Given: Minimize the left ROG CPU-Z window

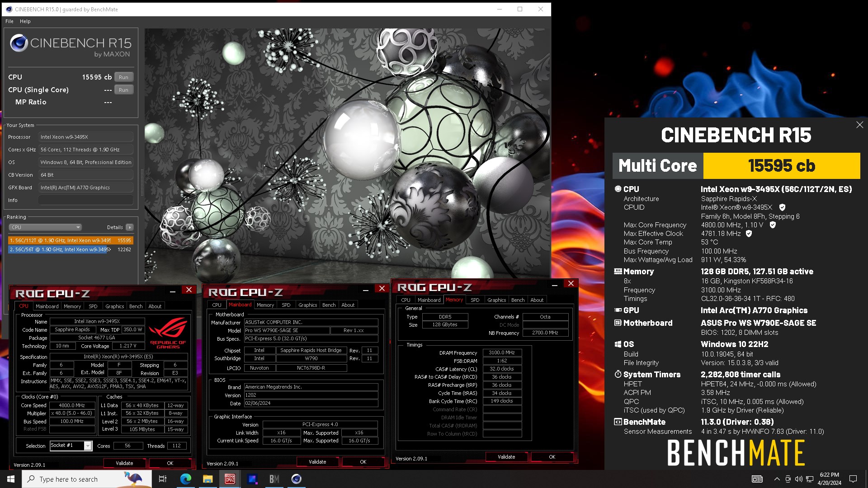Looking at the screenshot, I should [173, 291].
